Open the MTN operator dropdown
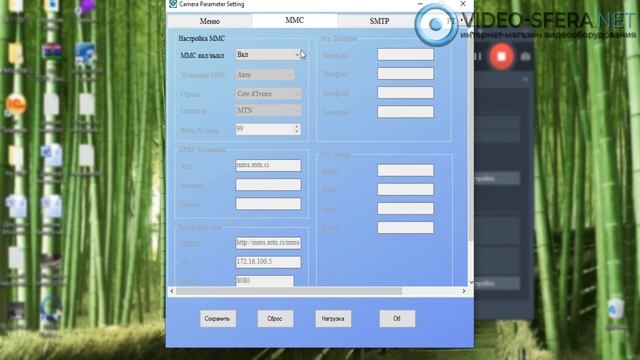Viewport: 640px width, 360px height. click(268, 111)
